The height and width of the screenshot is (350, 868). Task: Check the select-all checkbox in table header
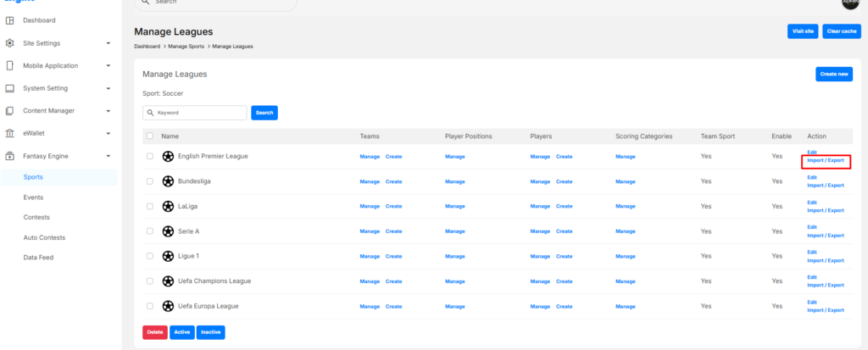(150, 136)
